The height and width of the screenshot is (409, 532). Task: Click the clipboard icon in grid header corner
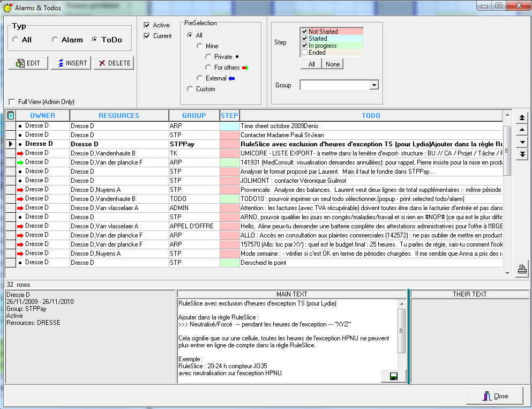click(10, 115)
